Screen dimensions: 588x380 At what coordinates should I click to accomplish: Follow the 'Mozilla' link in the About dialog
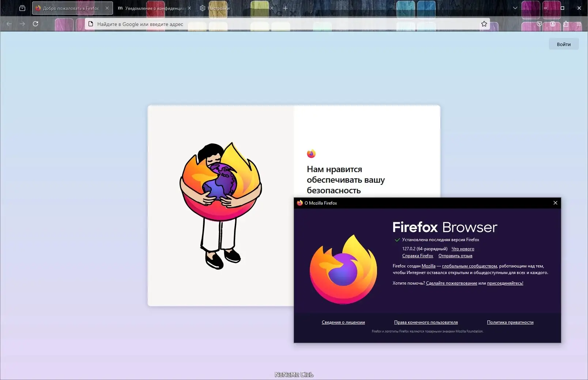click(x=429, y=266)
